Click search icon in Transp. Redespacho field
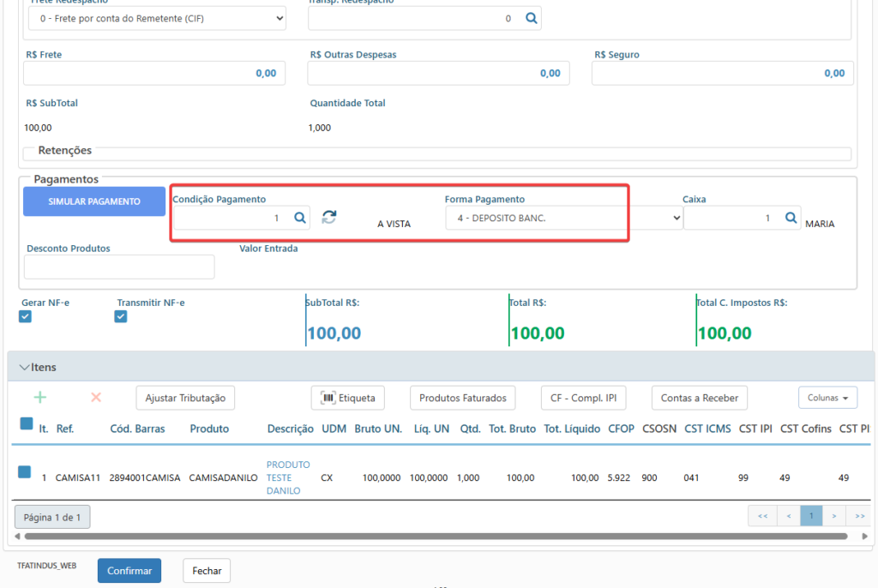The image size is (878, 588). tap(531, 19)
